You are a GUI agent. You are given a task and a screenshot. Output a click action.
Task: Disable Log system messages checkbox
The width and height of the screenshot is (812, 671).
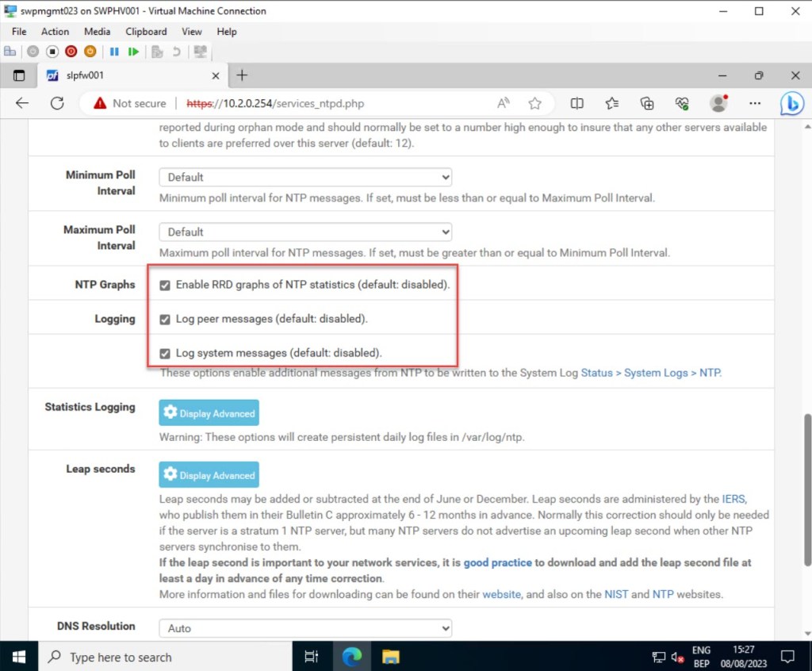pyautogui.click(x=165, y=353)
